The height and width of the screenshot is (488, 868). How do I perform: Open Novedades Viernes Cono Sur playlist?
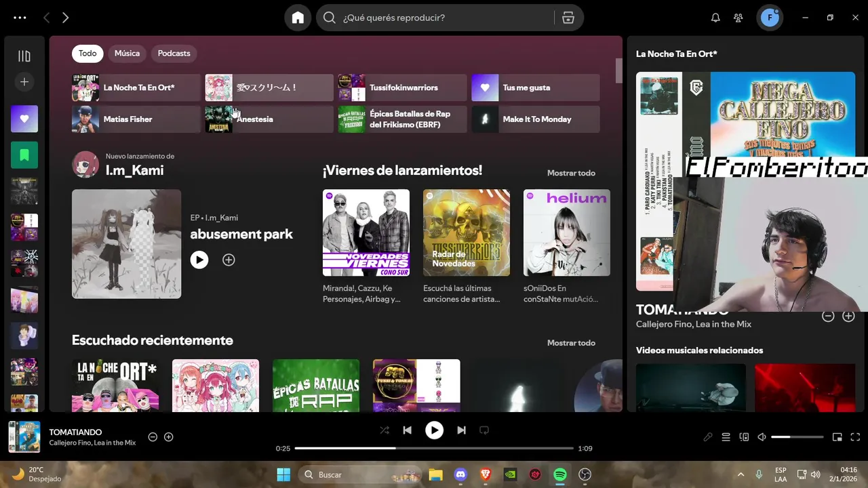(x=366, y=232)
